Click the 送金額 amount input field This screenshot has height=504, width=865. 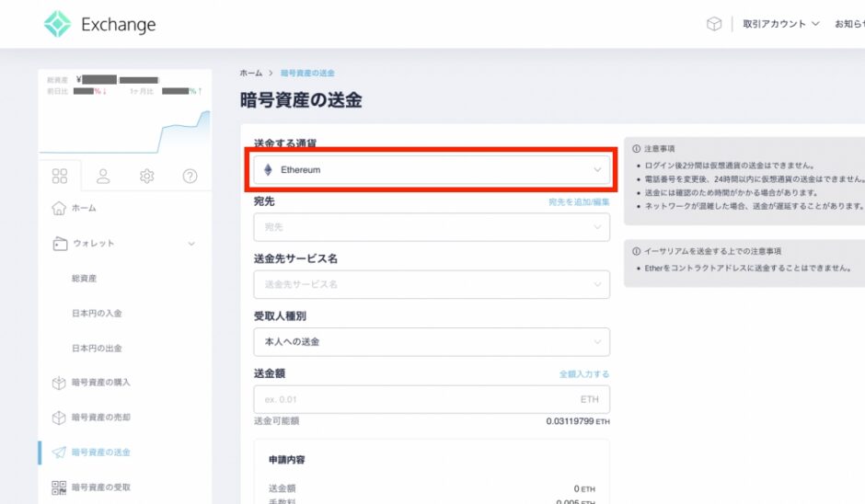pos(414,399)
